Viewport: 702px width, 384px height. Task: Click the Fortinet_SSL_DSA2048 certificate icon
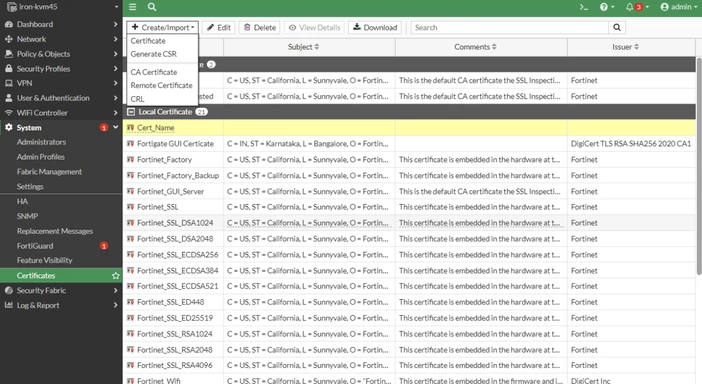[x=130, y=239]
